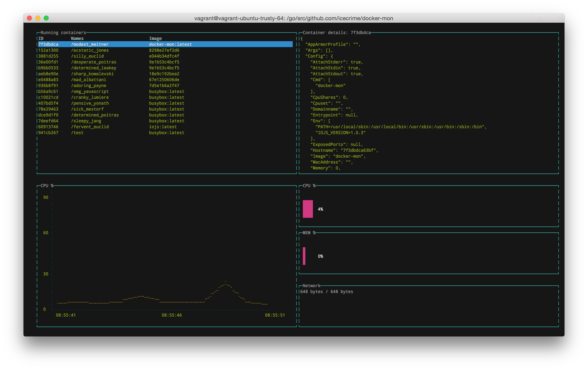Screen dimensions: 588x370
Task: Click the omg_yavascript container entry
Action: pyautogui.click(x=90, y=91)
